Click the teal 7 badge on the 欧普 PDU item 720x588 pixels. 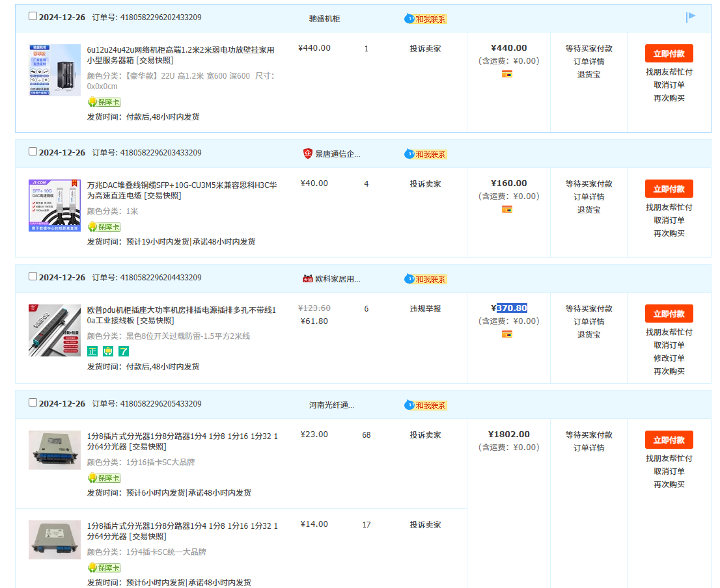click(x=124, y=351)
